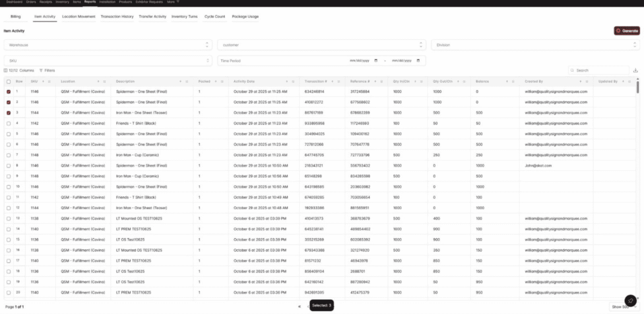This screenshot has width=644, height=314.
Task: Check row 5 checkbox
Action: (8, 134)
